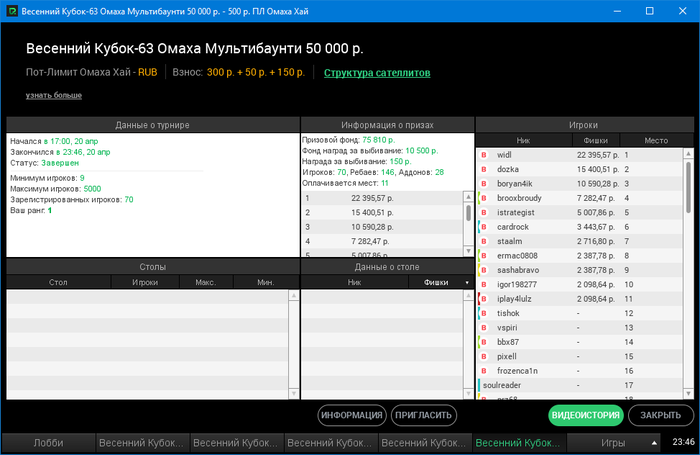This screenshot has width=700, height=455.
Task: Open the Структура сателлитов link
Action: 377,73
